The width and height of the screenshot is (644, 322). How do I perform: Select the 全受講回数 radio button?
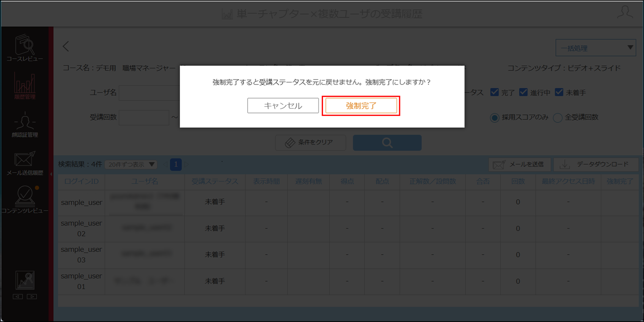[557, 118]
